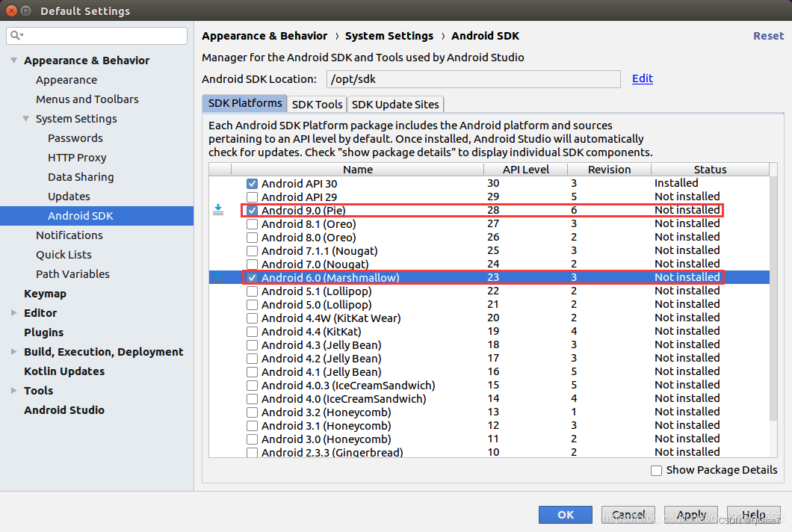The height and width of the screenshot is (532, 792).
Task: Select Appearance in the settings tree
Action: [x=66, y=80]
